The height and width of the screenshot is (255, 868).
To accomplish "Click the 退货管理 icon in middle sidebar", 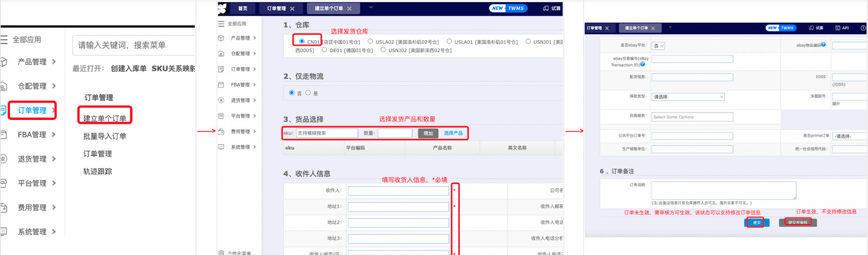I will click(x=221, y=100).
